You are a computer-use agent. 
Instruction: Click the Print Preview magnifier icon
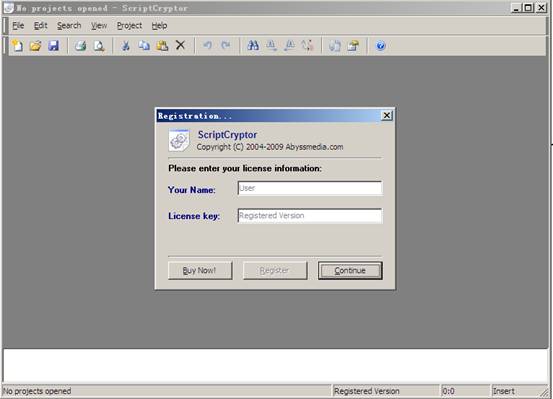(99, 46)
